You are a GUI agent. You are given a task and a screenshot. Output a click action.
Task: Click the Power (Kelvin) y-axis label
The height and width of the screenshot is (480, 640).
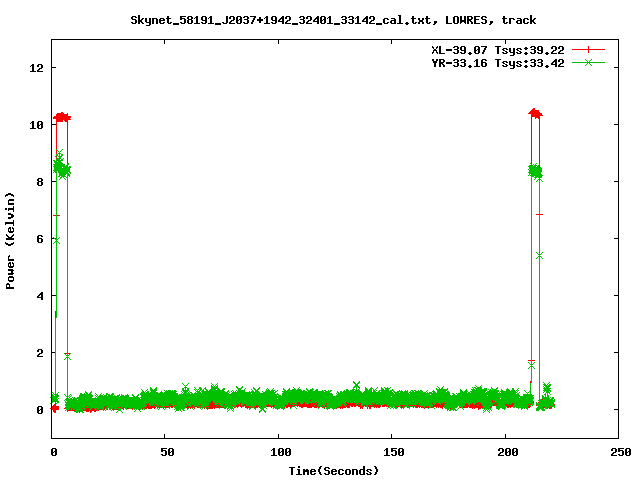(x=10, y=241)
